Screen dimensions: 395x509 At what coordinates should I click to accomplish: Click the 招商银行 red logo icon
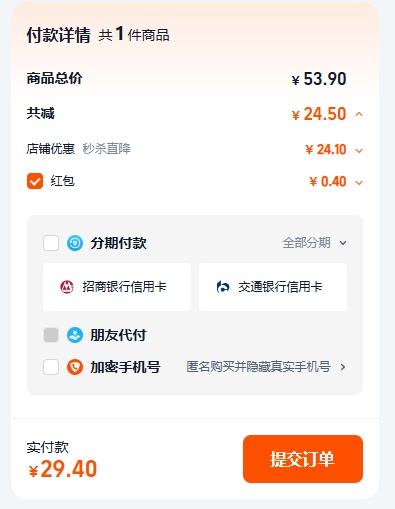(x=67, y=287)
